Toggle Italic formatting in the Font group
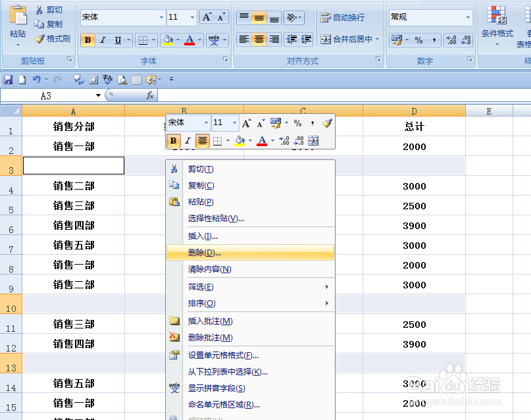531x420 pixels. [x=103, y=40]
